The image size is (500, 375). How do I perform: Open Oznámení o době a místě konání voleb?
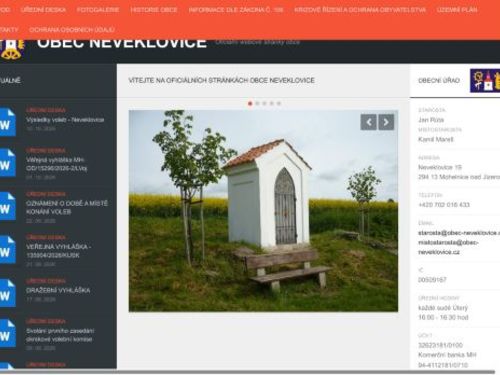click(x=67, y=207)
